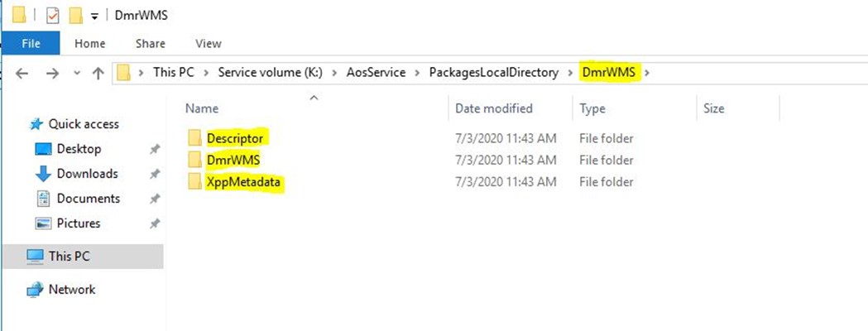Go up one folder level arrow
868x331 pixels.
click(98, 73)
